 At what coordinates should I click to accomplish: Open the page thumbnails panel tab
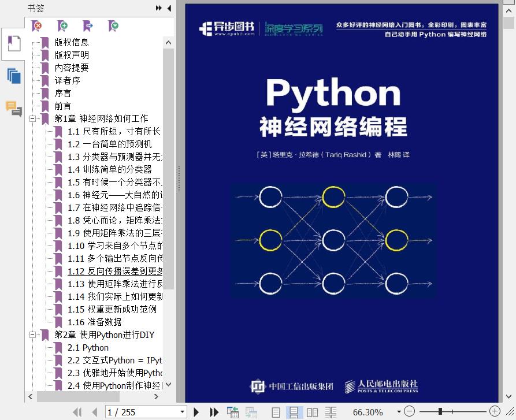13,76
